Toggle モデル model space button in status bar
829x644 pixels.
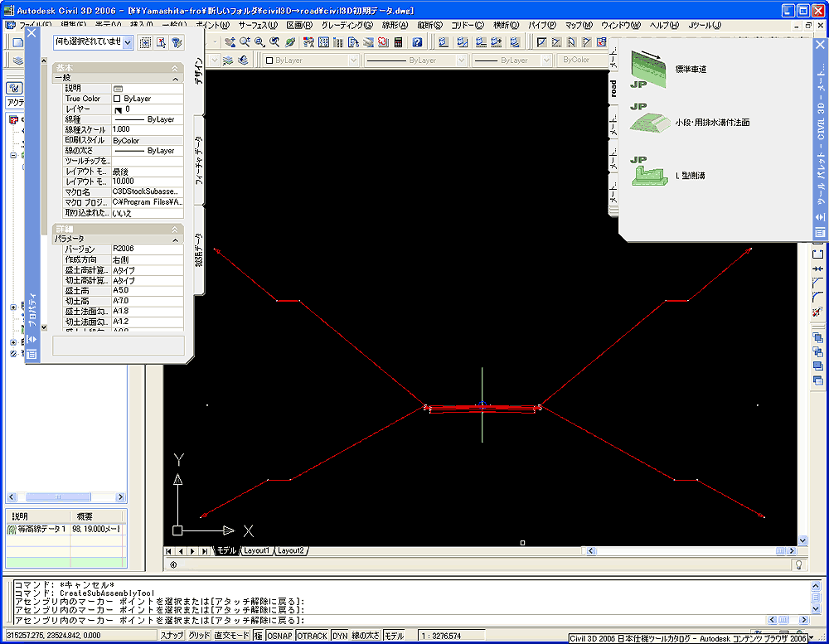pos(394,636)
